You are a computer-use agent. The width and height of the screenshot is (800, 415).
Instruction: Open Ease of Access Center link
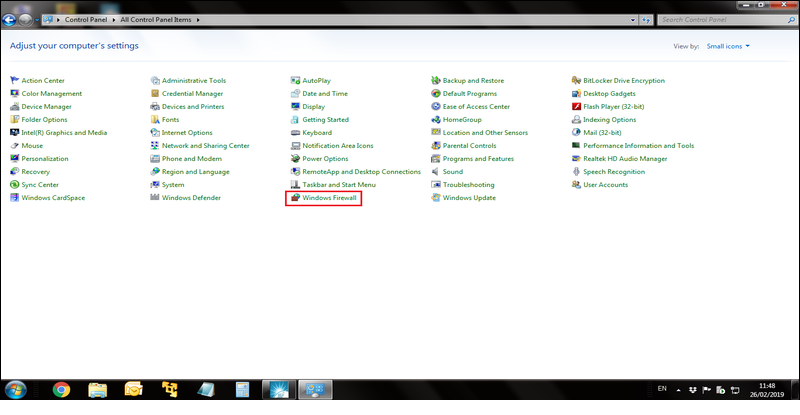[476, 106]
